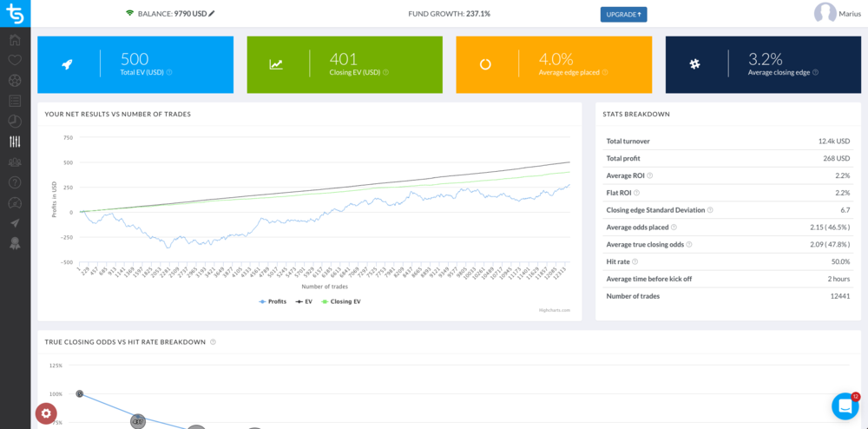The height and width of the screenshot is (429, 868).
Task: Open the award ribbon icon in sidebar
Action: point(15,243)
